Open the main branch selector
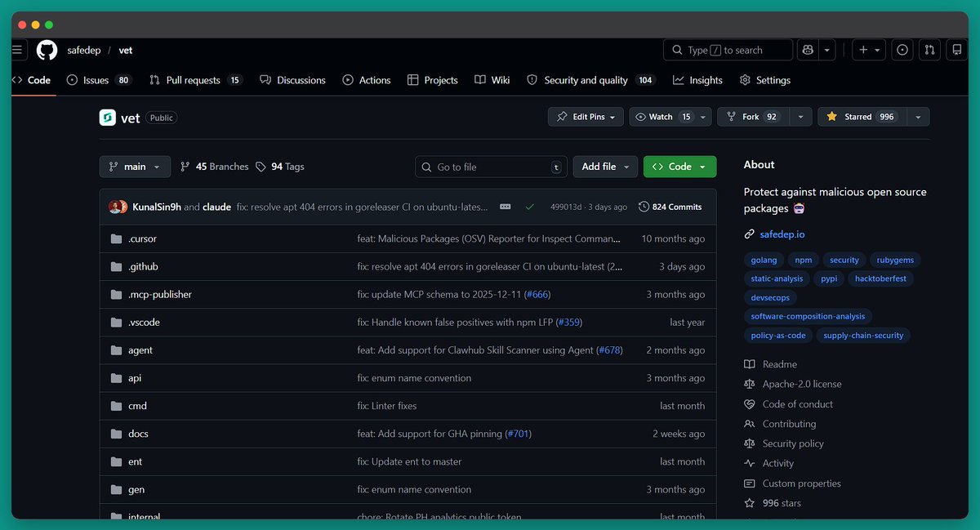Viewport: 980px width, 530px height. pos(135,167)
